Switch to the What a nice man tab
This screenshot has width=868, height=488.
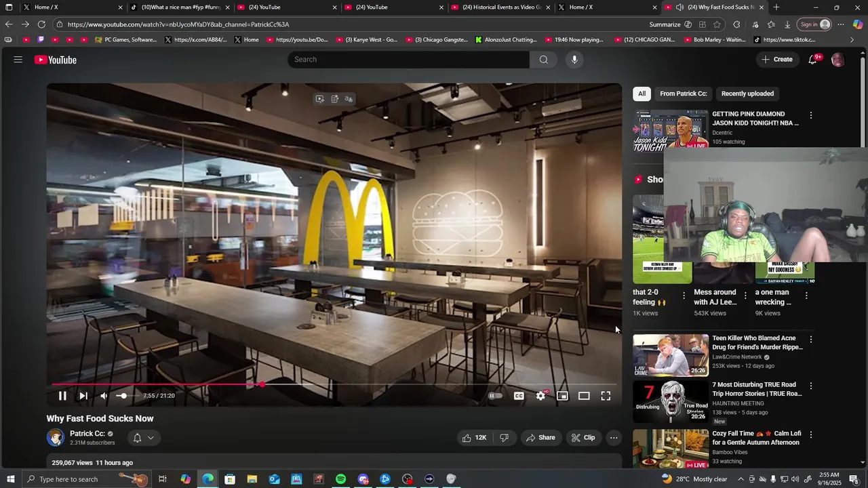coord(180,7)
